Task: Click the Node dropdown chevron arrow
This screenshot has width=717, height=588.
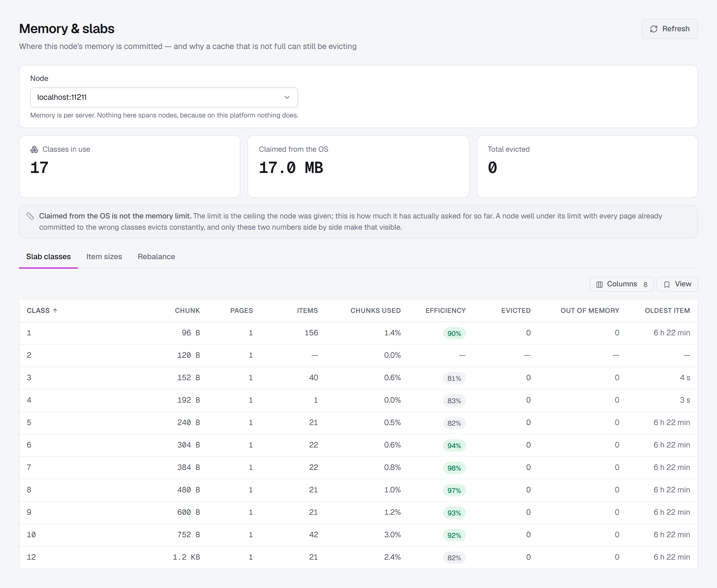Action: [x=287, y=97]
